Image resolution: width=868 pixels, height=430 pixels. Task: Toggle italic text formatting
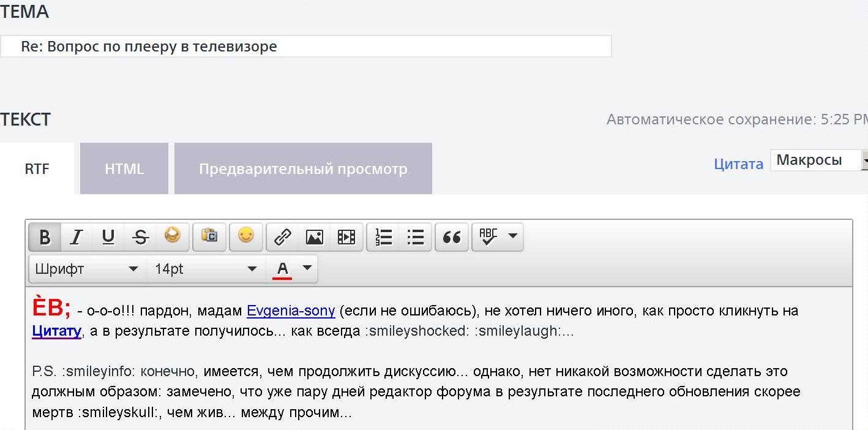click(x=77, y=237)
